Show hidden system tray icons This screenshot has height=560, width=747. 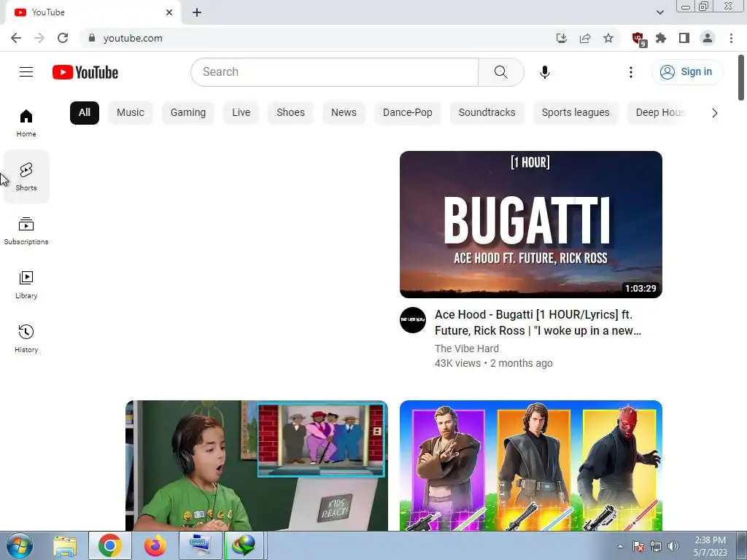pos(620,546)
